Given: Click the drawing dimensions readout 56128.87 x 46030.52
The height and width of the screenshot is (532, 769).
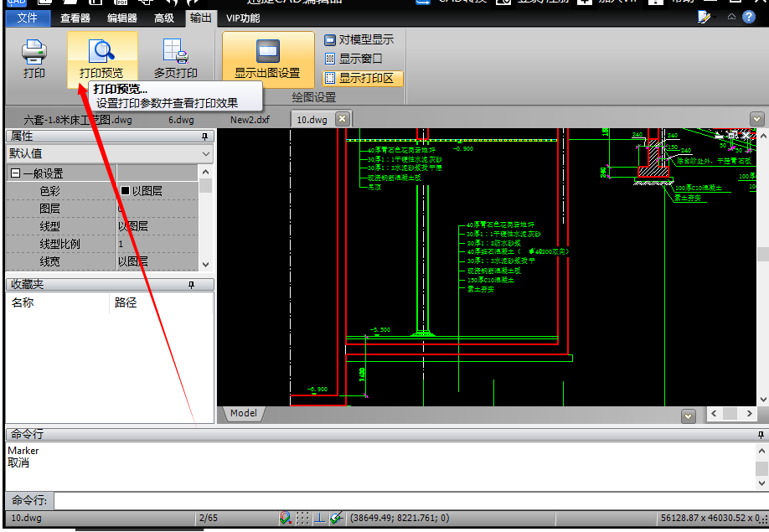Looking at the screenshot, I should 712,518.
